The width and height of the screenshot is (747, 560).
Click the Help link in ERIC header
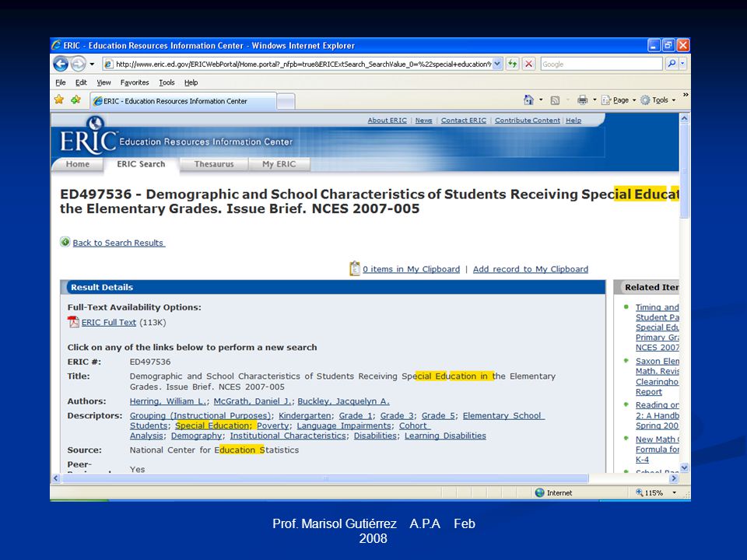pos(573,121)
